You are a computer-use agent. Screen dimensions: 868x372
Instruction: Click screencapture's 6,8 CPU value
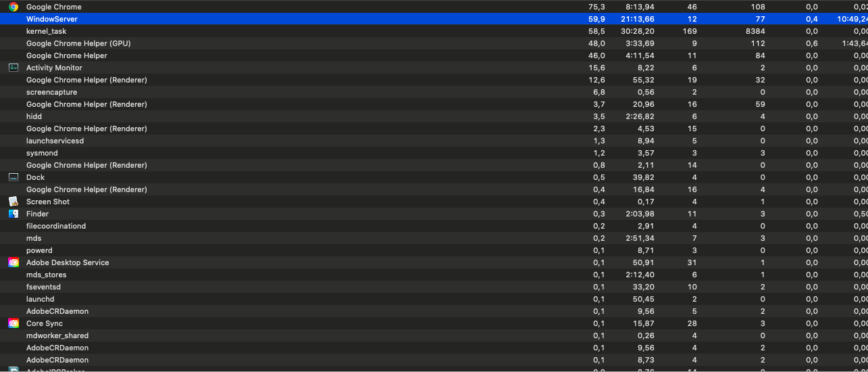pyautogui.click(x=599, y=92)
